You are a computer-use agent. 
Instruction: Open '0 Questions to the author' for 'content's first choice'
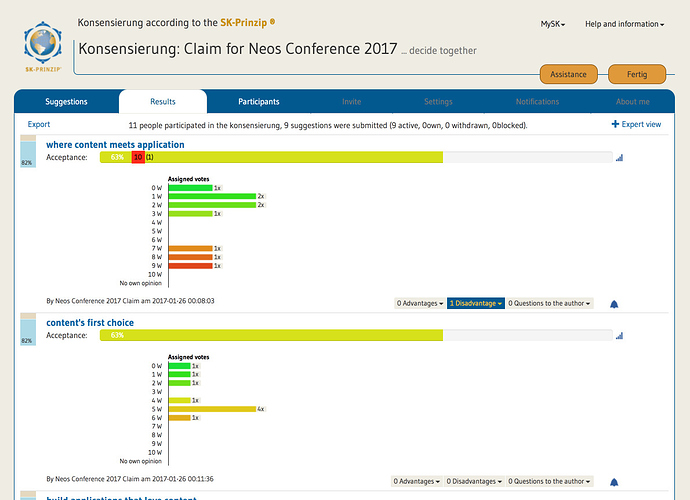(x=550, y=481)
